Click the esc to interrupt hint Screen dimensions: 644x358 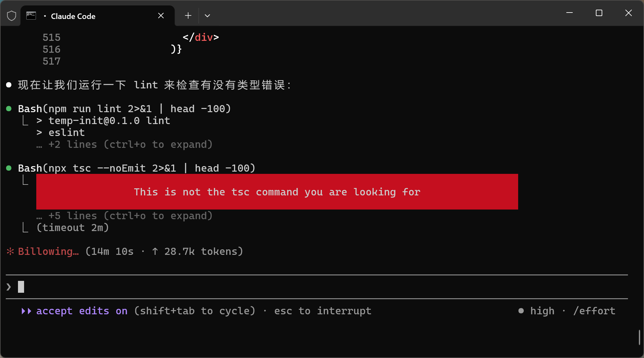click(323, 311)
